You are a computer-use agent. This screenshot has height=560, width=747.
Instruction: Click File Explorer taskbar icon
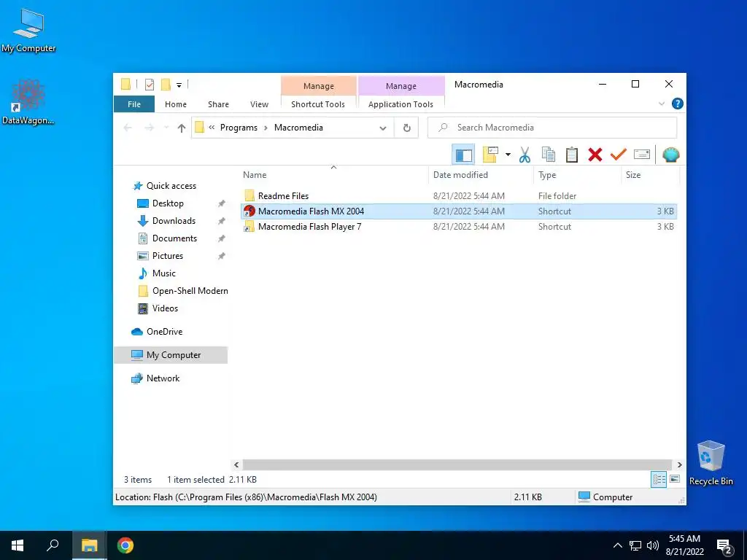click(89, 545)
